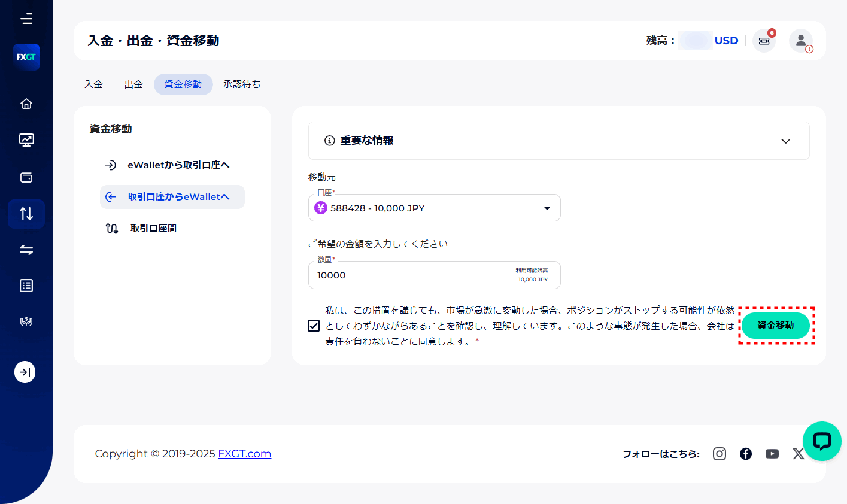Open the 口座 account dropdown
847x504 pixels.
tap(435, 208)
